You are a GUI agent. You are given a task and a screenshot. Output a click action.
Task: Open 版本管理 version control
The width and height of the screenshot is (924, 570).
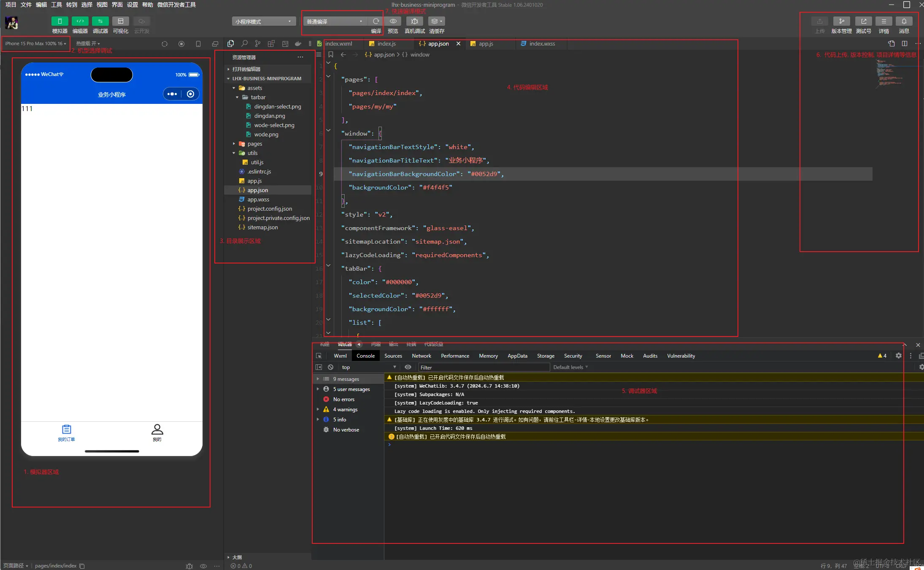tap(841, 21)
